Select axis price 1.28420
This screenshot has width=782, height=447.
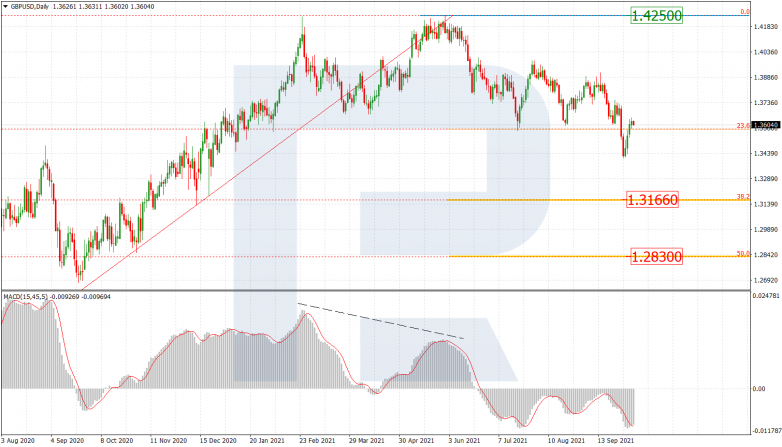click(765, 254)
